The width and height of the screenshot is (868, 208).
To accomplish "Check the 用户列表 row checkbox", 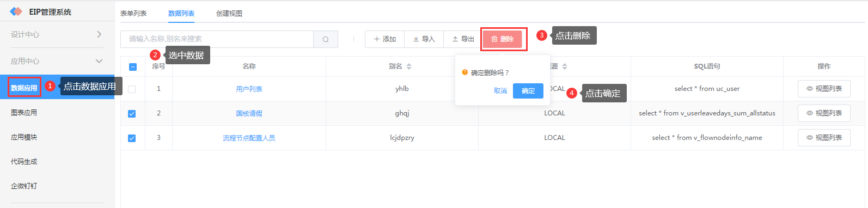I will pos(132,89).
